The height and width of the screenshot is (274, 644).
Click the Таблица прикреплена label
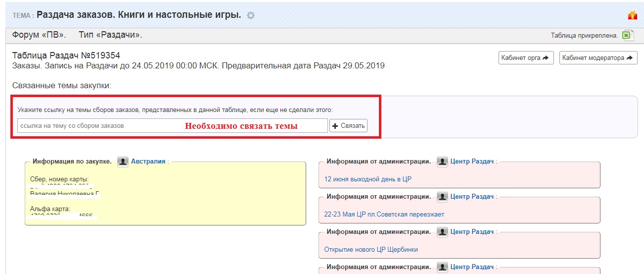(584, 36)
